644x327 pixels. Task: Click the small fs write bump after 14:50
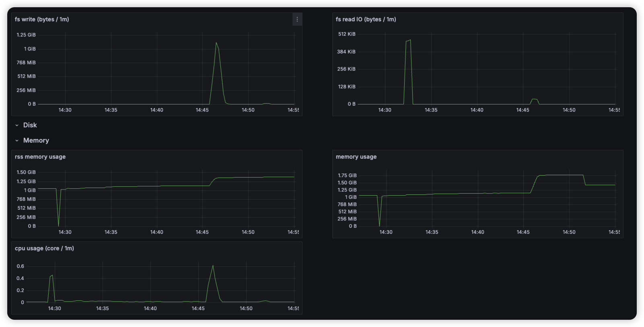click(x=266, y=104)
